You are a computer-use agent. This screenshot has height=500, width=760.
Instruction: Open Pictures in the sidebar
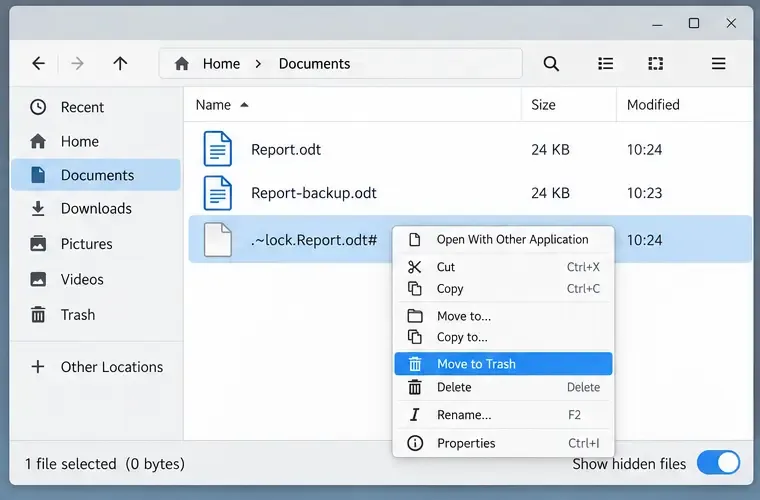tap(96, 244)
